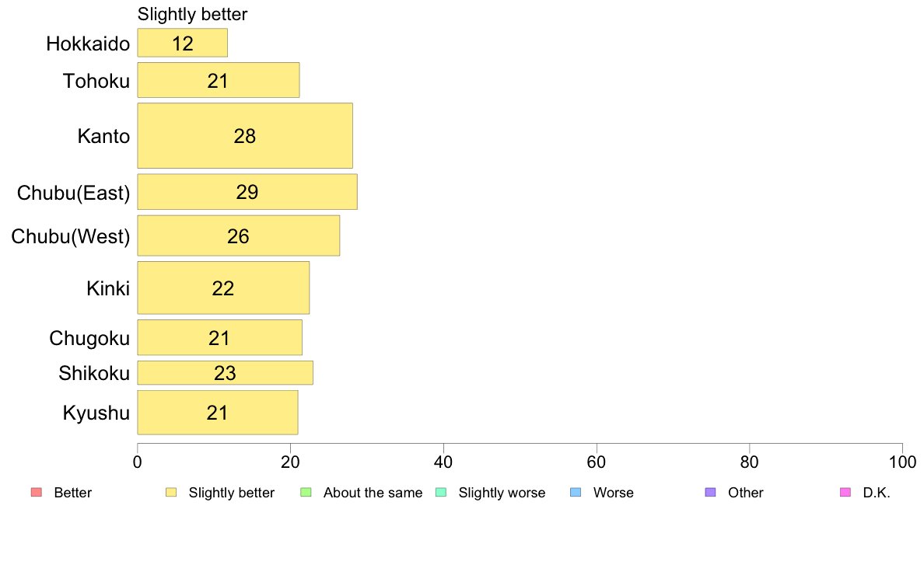Click the Kinki bar showing 22
This screenshot has width=924, height=572.
[x=223, y=288]
